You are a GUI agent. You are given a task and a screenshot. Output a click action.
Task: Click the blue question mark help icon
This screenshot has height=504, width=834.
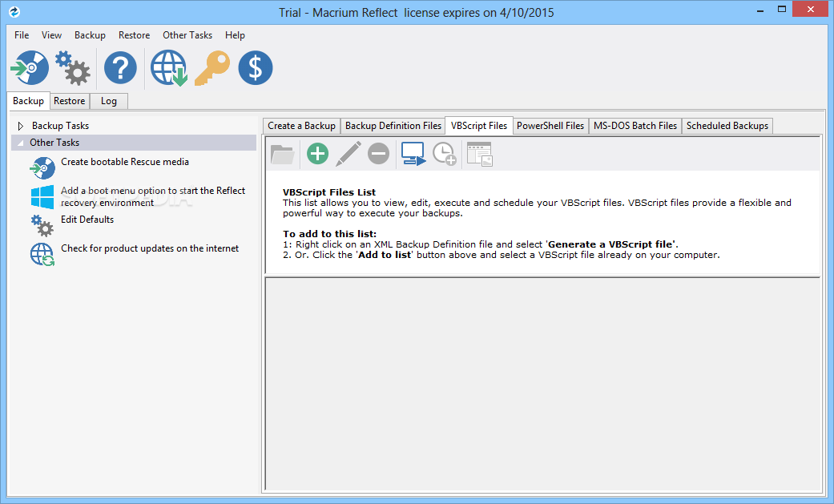pyautogui.click(x=120, y=67)
